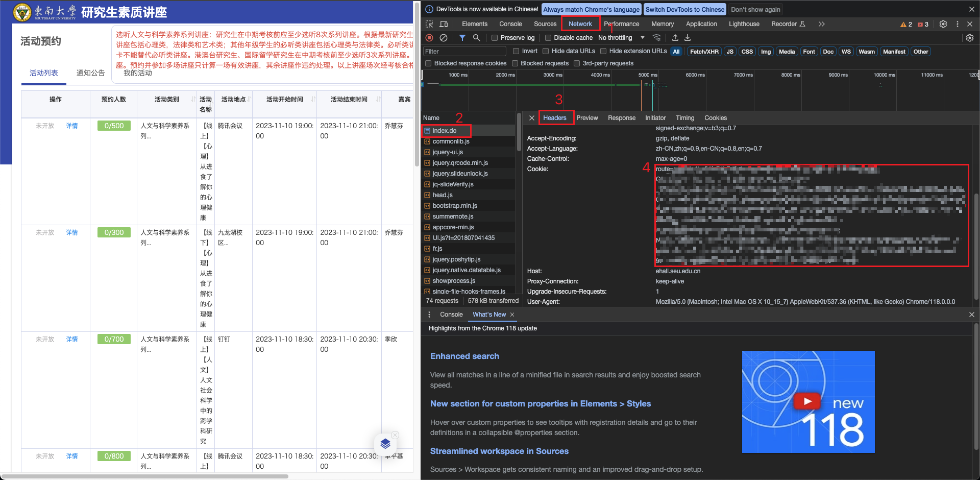Check the Blocked requests checkbox

(515, 63)
